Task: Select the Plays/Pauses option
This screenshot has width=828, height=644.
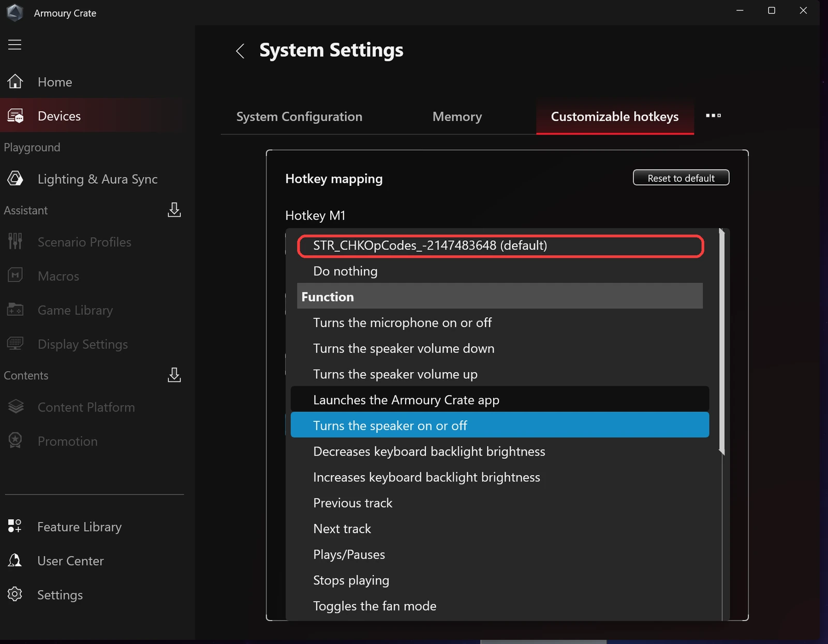Action: pos(500,554)
